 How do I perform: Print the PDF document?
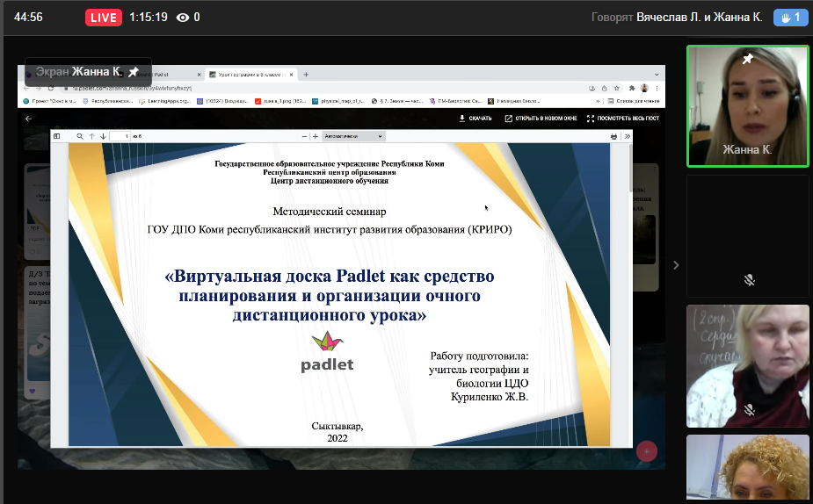pyautogui.click(x=613, y=136)
